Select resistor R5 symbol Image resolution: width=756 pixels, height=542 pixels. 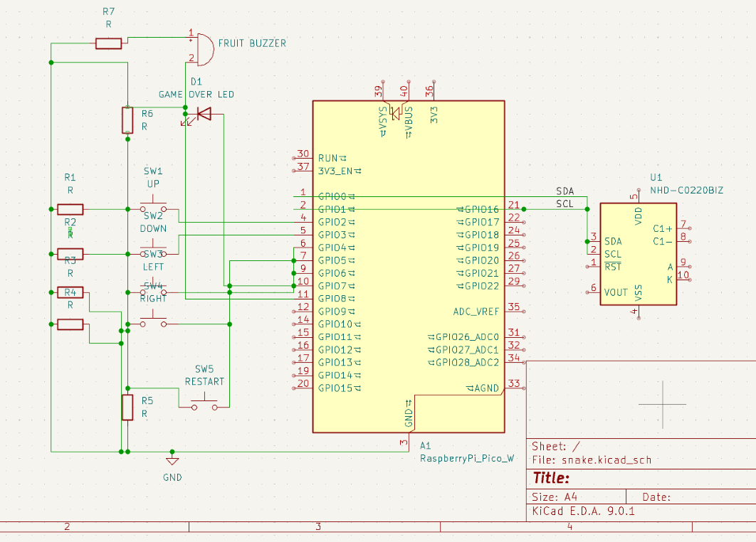(x=127, y=407)
